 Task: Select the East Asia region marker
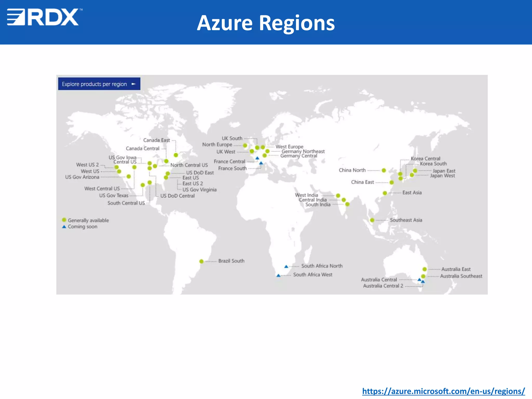tap(385, 193)
